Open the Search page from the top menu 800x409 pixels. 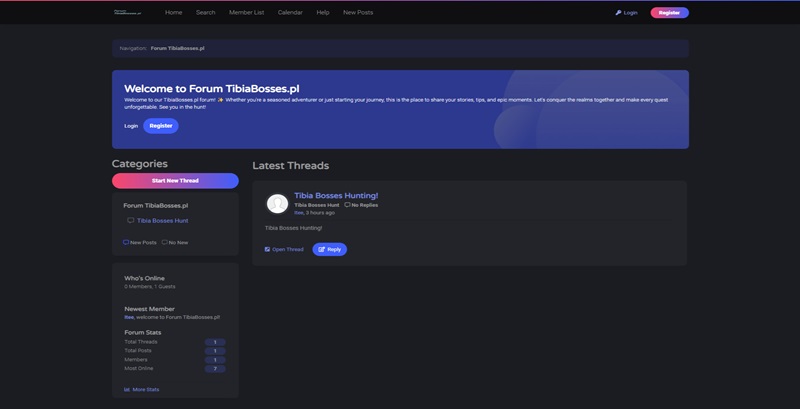point(206,12)
